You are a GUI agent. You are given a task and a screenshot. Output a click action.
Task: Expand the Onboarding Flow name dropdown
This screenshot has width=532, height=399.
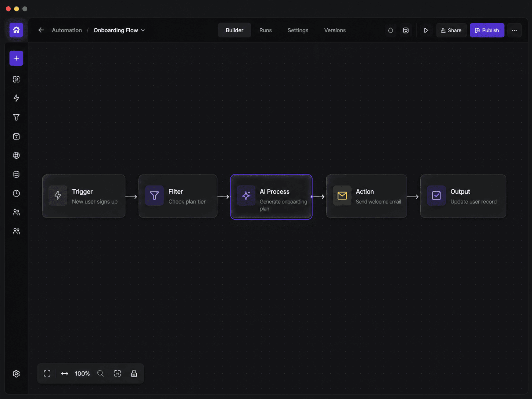tap(143, 30)
